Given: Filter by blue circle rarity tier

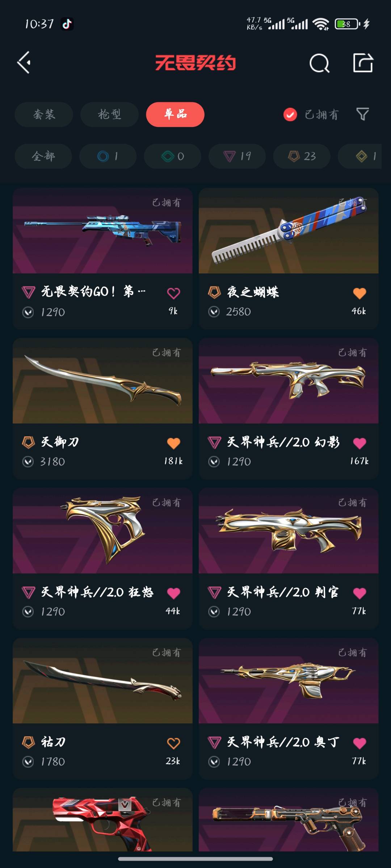Looking at the screenshot, I should tap(108, 156).
